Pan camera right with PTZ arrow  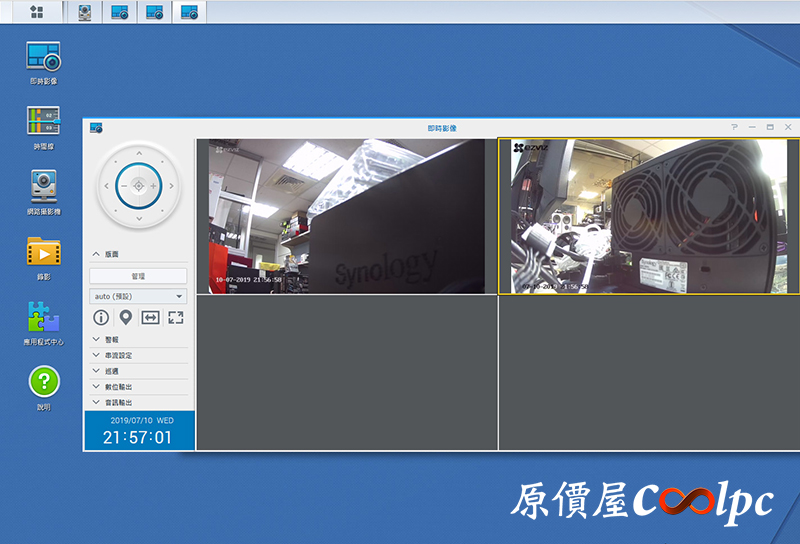click(171, 186)
